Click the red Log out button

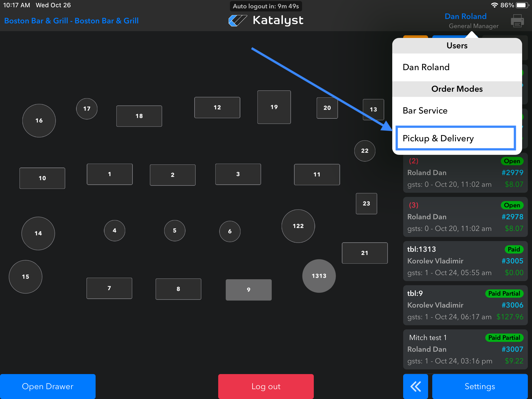pyautogui.click(x=266, y=386)
